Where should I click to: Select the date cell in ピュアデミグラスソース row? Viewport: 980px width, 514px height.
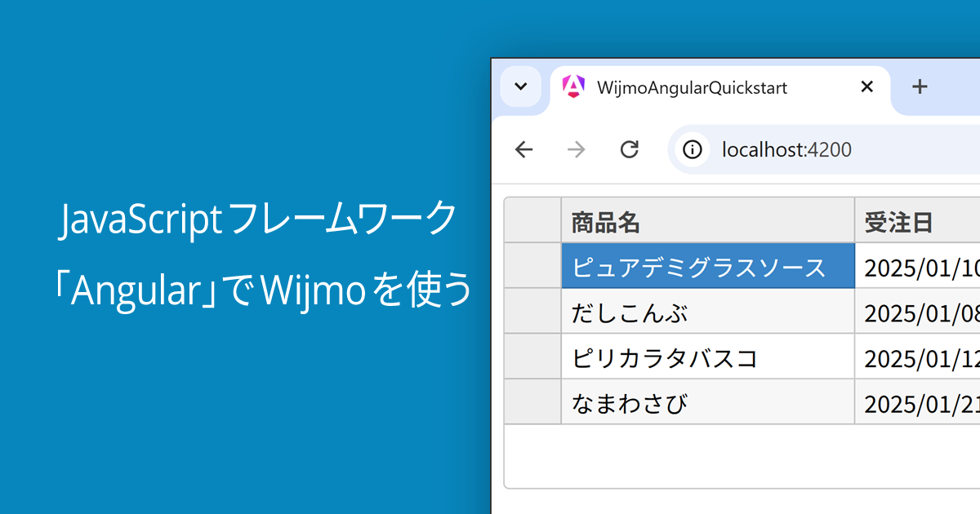pos(918,266)
